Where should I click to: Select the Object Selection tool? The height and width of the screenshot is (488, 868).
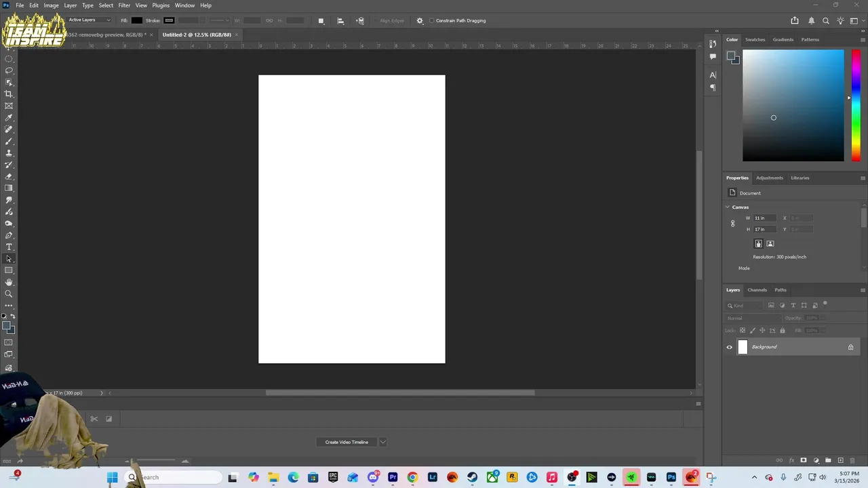click(9, 82)
